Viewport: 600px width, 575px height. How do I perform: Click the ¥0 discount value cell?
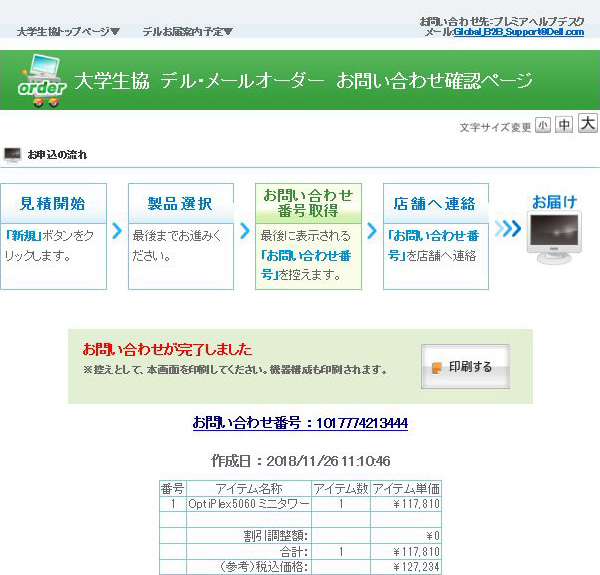click(406, 536)
